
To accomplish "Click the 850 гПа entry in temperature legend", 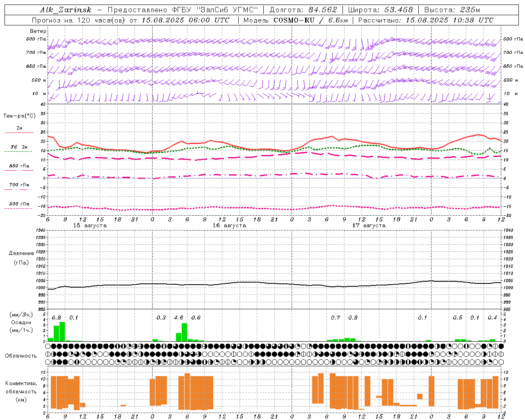I will [19, 166].
